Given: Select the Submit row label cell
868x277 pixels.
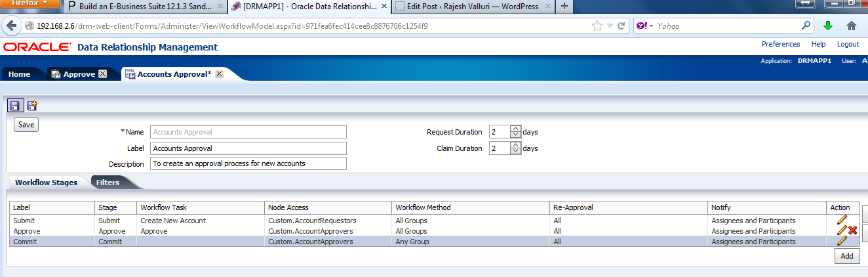Looking at the screenshot, I should (52, 221).
